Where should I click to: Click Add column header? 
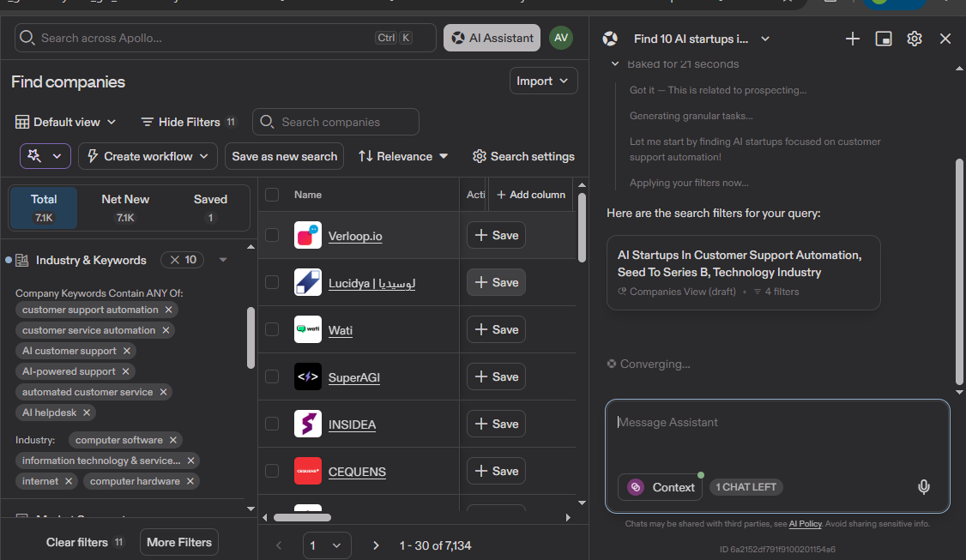coord(530,195)
